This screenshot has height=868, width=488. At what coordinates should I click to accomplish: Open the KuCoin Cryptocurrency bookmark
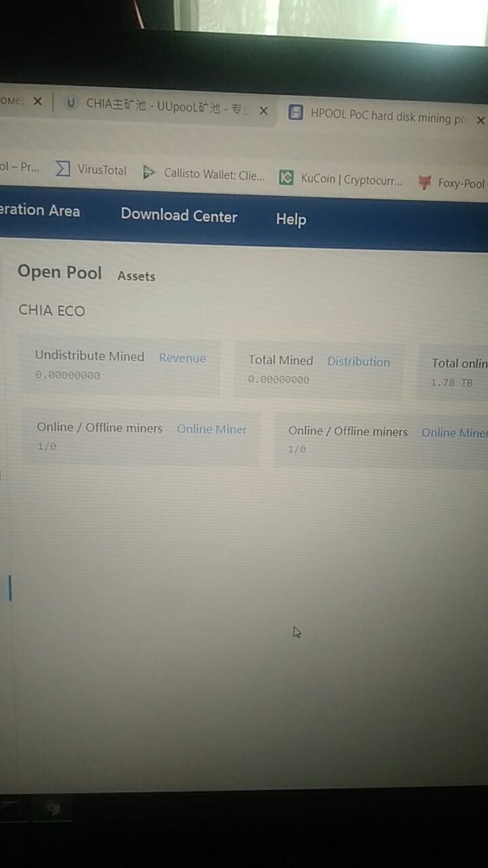click(x=342, y=179)
